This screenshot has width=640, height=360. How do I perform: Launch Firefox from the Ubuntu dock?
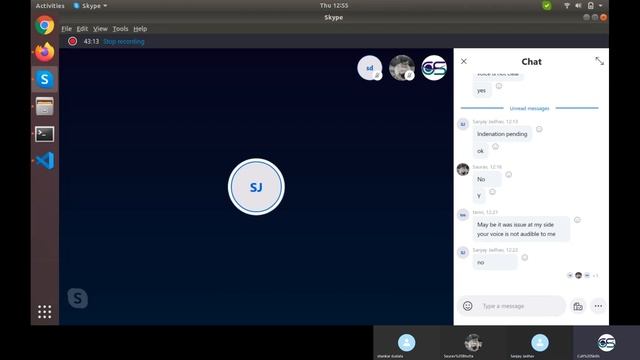44,52
